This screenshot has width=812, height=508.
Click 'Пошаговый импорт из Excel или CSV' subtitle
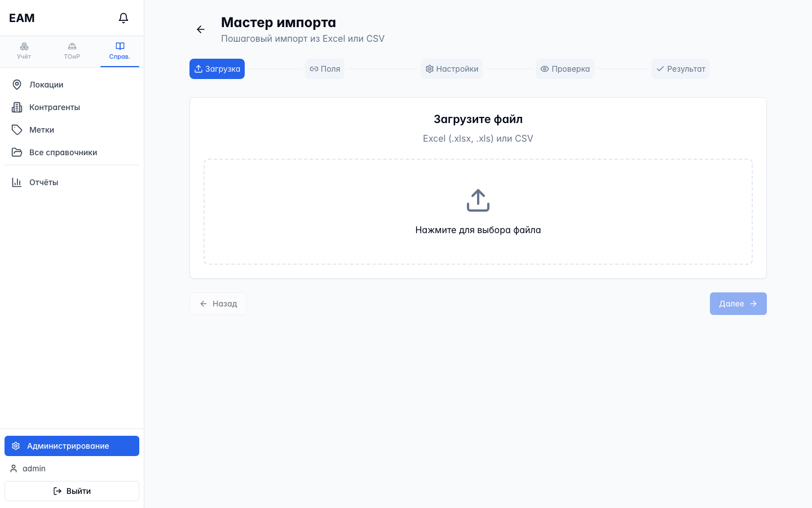click(x=303, y=38)
